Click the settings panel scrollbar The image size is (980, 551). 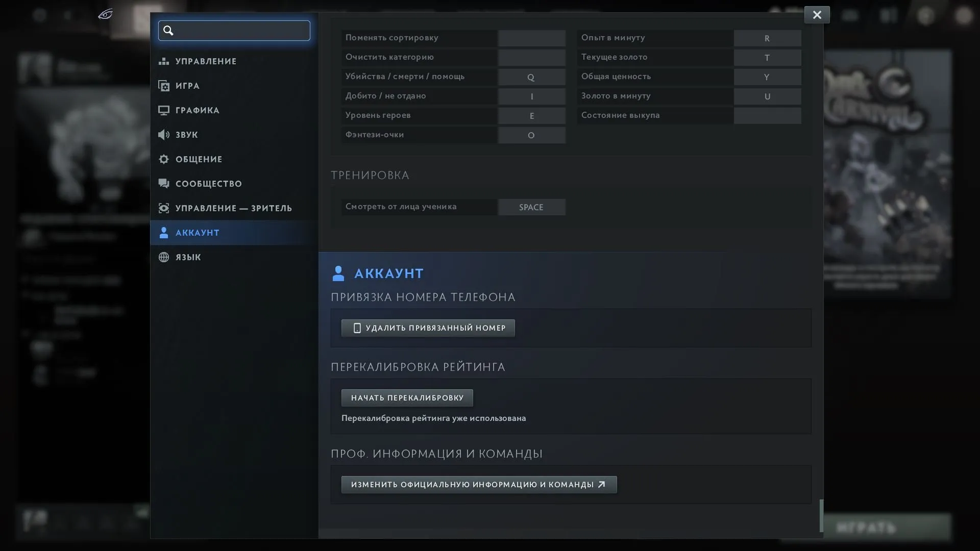pos(821,515)
